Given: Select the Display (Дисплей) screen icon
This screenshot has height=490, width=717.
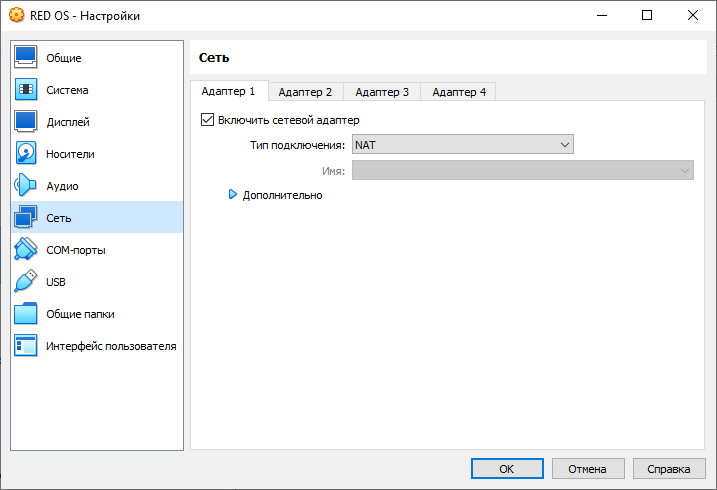Looking at the screenshot, I should 26,122.
